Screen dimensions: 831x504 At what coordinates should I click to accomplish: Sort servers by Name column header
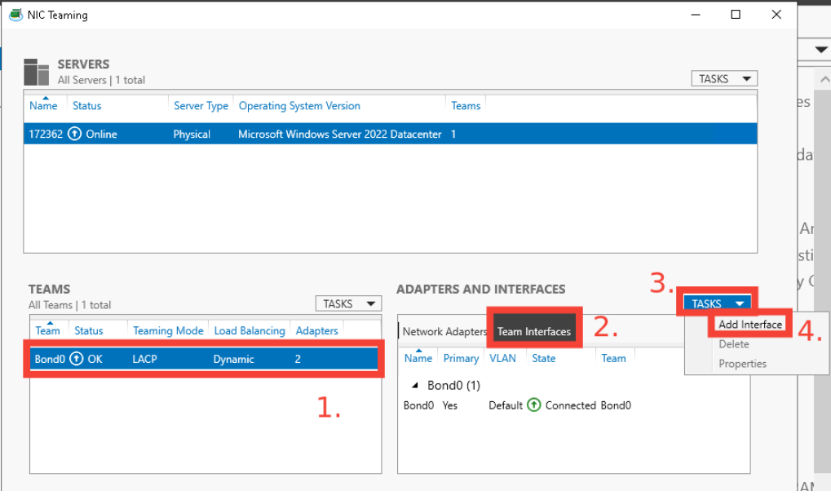pyautogui.click(x=44, y=106)
